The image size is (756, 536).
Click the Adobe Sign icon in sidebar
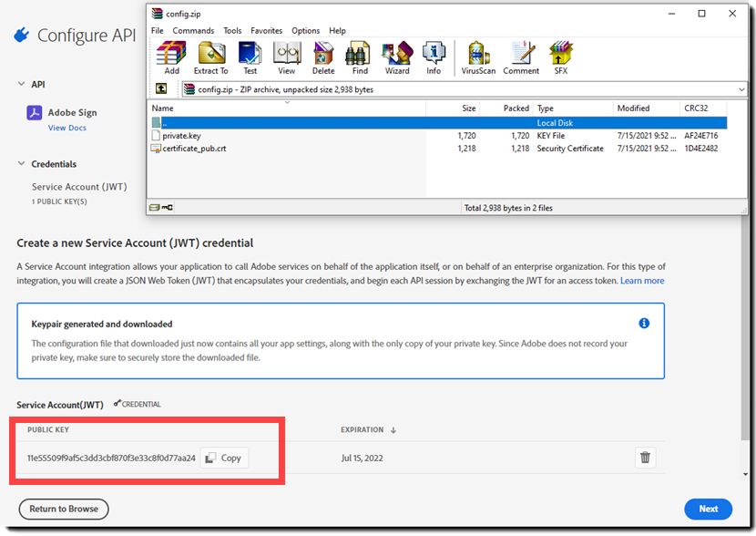coord(35,113)
